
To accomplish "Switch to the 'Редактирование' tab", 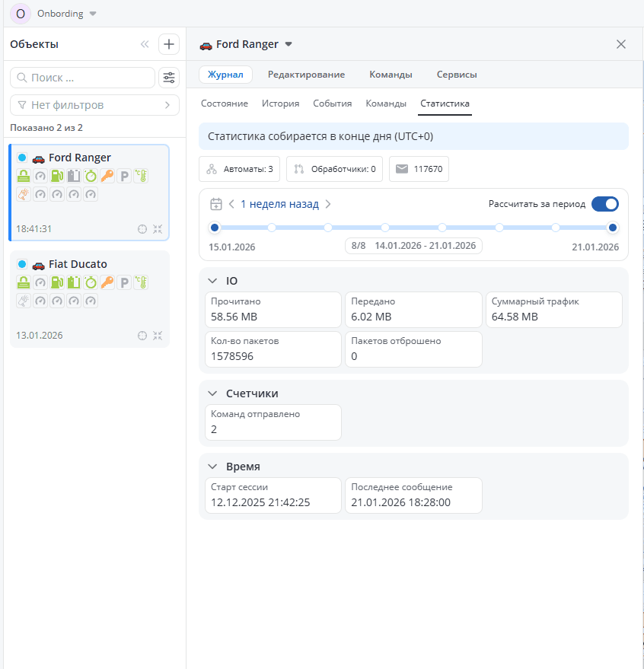I will [x=306, y=75].
